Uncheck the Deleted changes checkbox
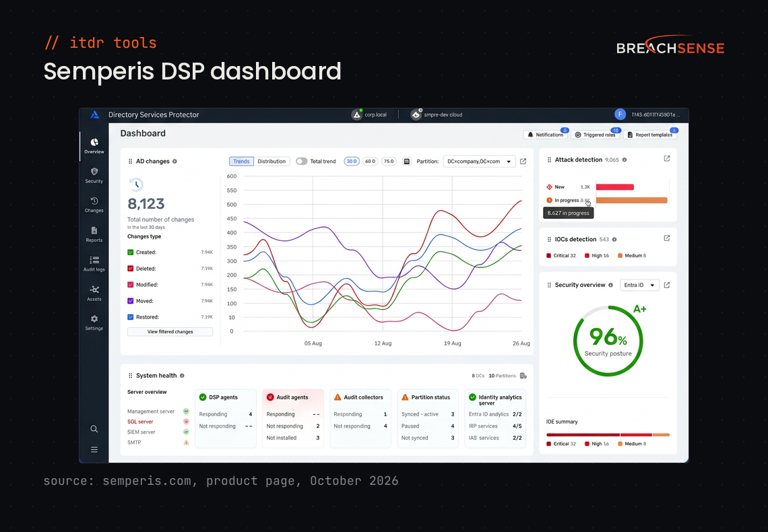 pyautogui.click(x=130, y=269)
